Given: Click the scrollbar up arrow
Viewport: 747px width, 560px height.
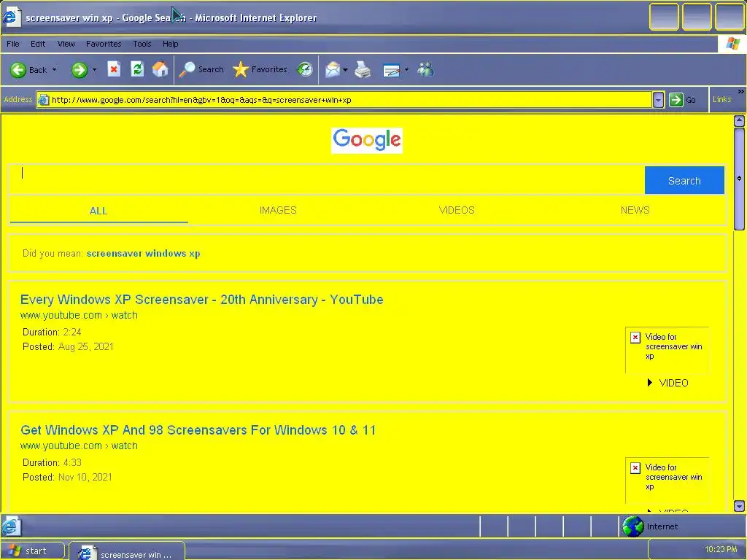Looking at the screenshot, I should click(x=739, y=121).
